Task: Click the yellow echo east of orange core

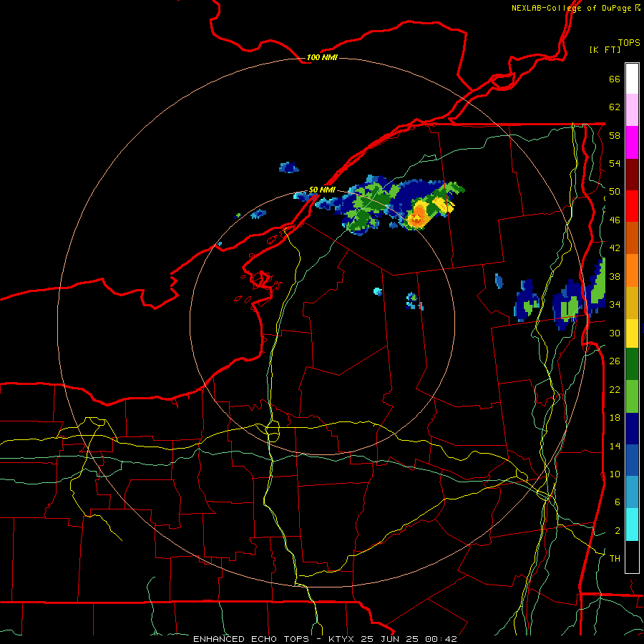Action: click(x=443, y=204)
